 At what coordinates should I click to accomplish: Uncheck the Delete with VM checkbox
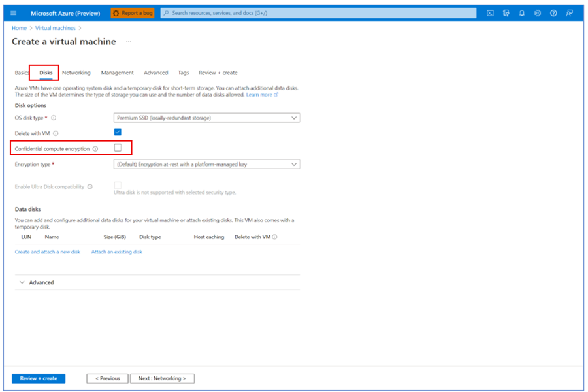(x=118, y=132)
